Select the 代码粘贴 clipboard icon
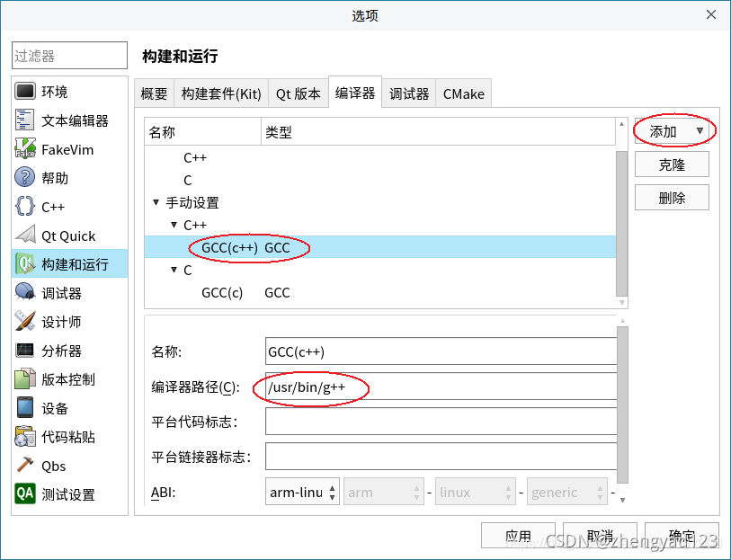This screenshot has height=560, width=731. [24, 437]
